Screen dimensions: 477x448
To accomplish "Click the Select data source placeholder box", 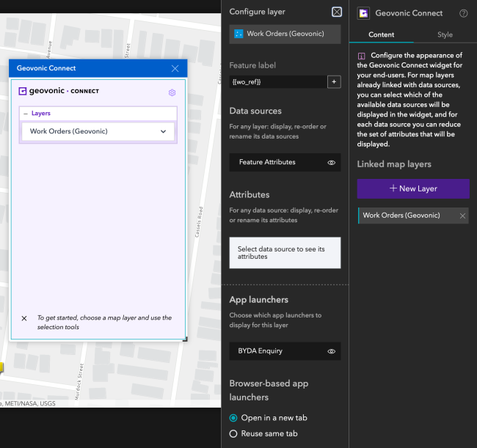I will (285, 253).
